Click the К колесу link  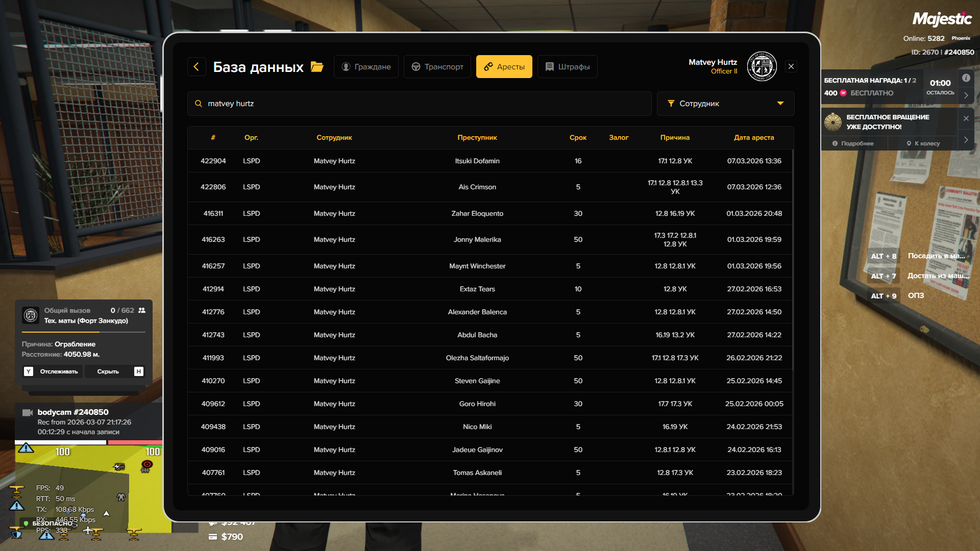point(923,143)
